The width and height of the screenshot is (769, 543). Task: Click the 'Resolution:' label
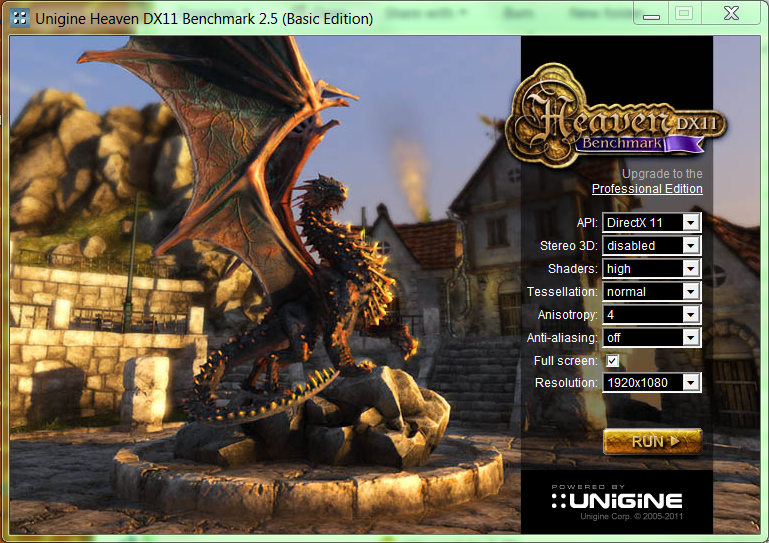[566, 383]
